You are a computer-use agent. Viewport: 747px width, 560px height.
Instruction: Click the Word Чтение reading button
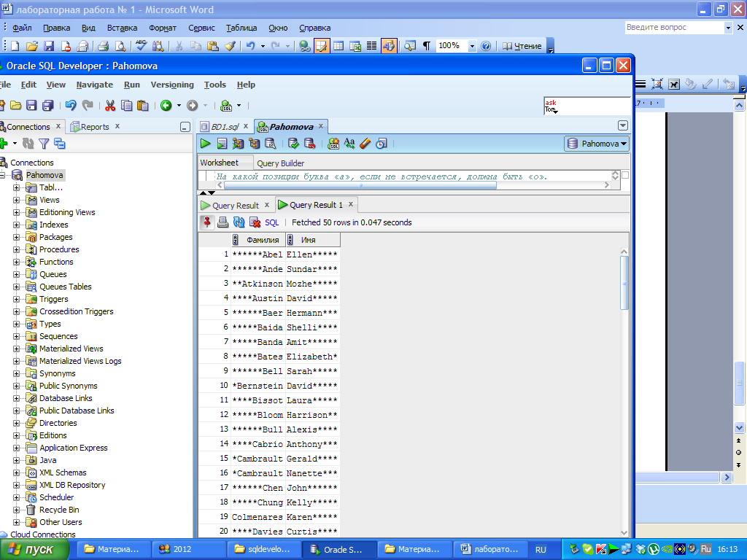522,46
